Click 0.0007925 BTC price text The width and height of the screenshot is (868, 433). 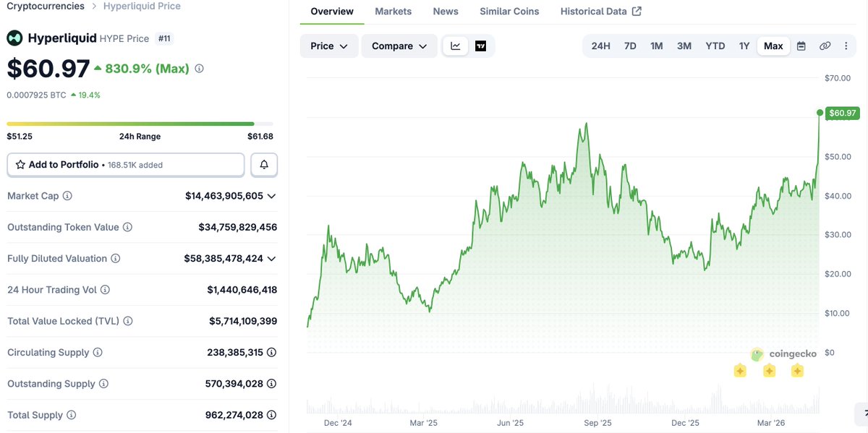pyautogui.click(x=36, y=95)
